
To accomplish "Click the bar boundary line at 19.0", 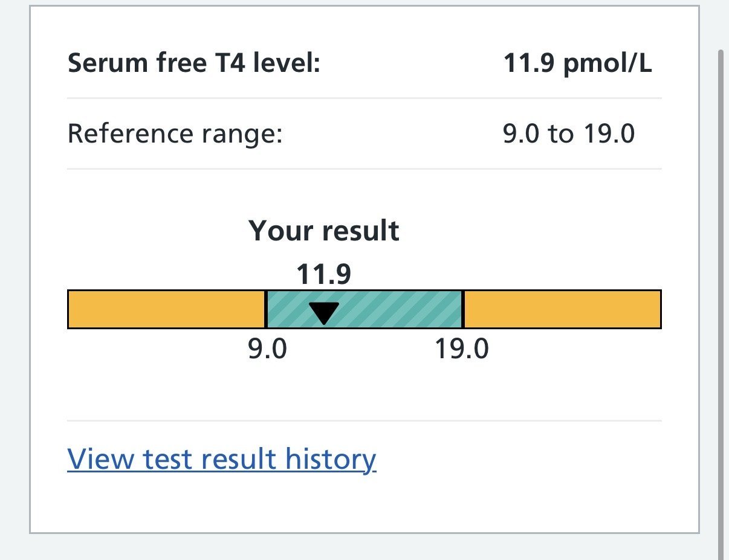I will pos(462,309).
